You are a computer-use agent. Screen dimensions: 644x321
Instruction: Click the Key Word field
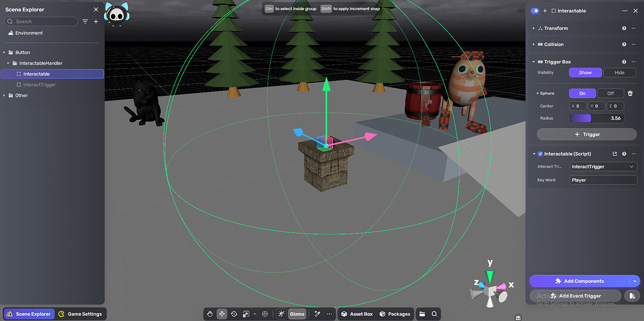[603, 180]
